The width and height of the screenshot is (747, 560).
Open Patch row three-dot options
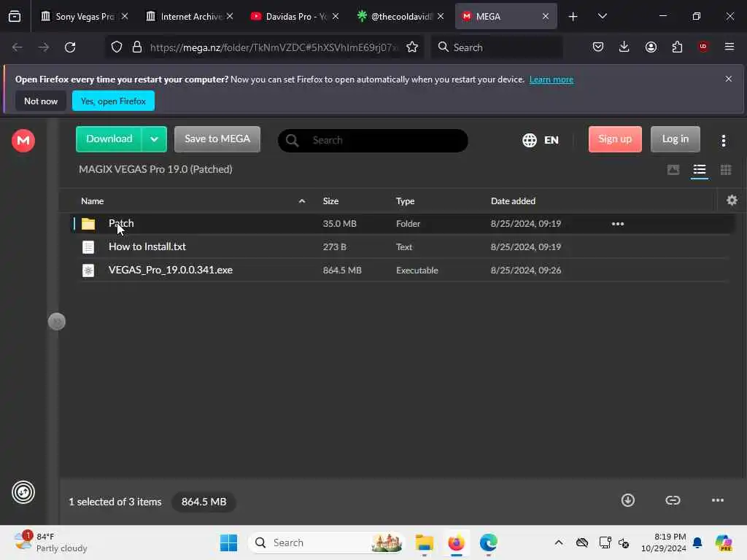pyautogui.click(x=617, y=224)
